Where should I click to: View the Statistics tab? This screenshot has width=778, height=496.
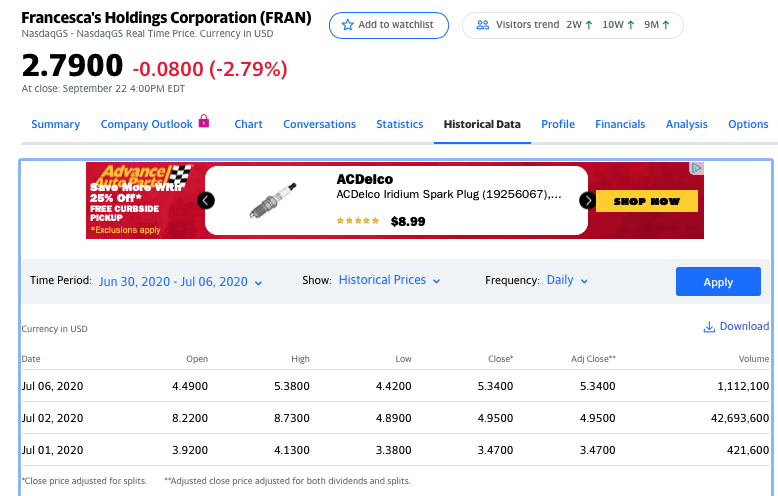399,124
